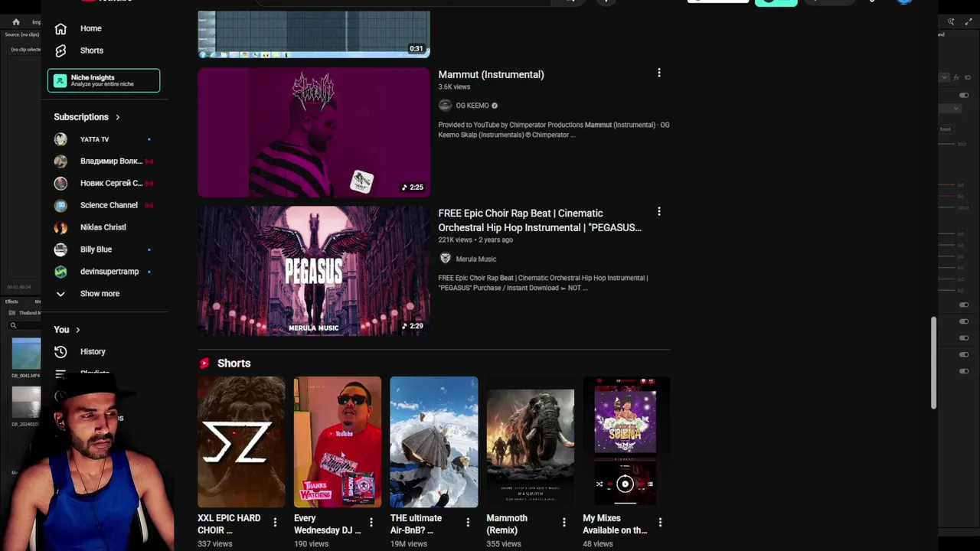Click the Home icon in YouTube sidebar

pyautogui.click(x=60, y=28)
